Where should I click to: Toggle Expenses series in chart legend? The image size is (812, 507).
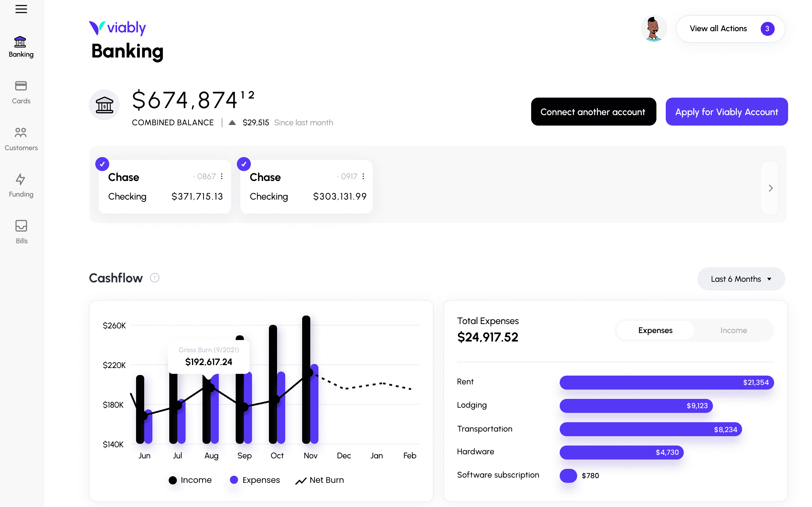click(x=255, y=480)
